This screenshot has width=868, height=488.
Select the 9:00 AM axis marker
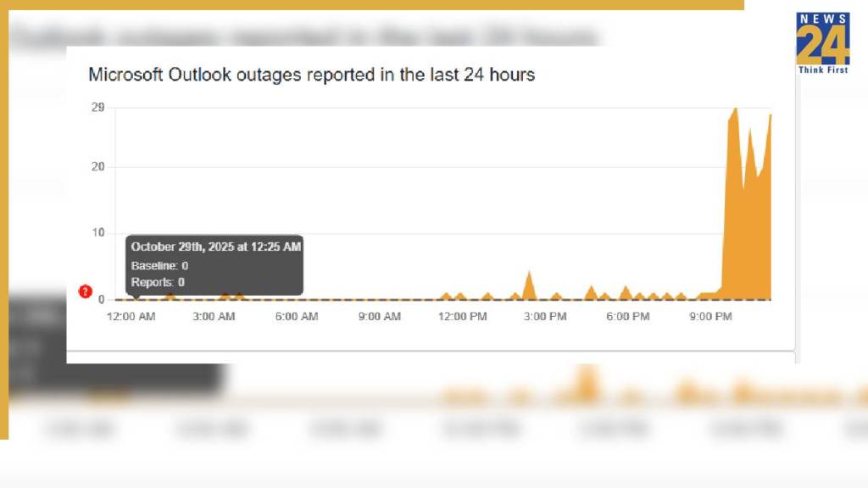point(379,317)
